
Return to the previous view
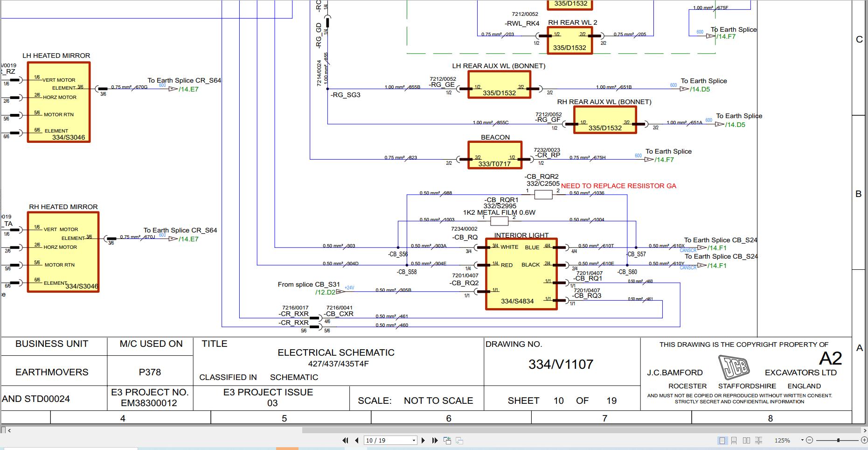tap(447, 440)
